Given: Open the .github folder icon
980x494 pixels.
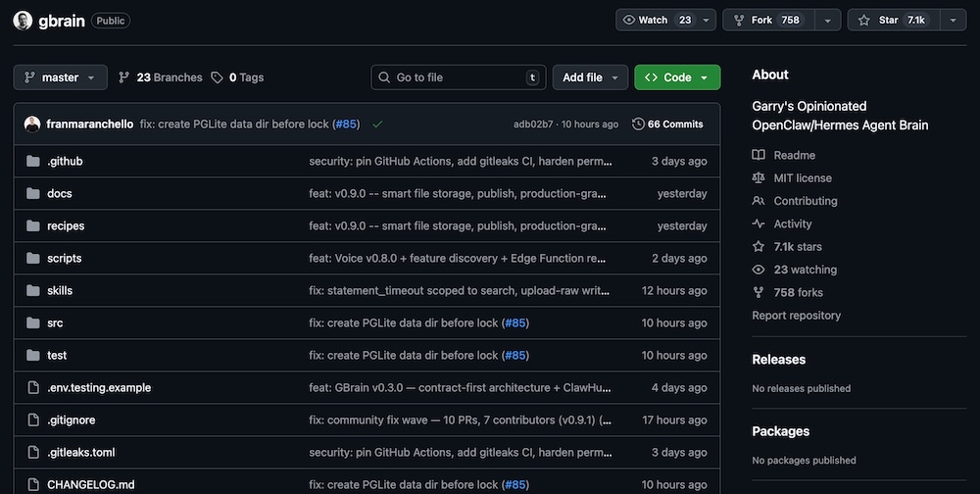Looking at the screenshot, I should click(x=32, y=161).
